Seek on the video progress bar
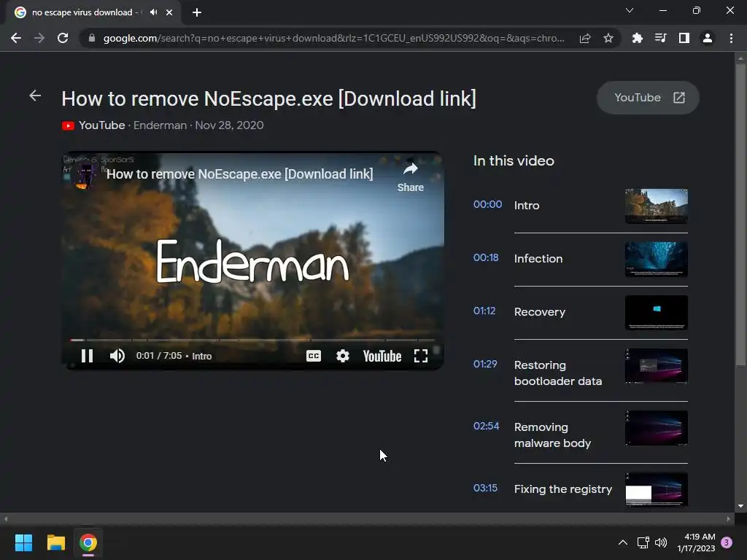 [252, 340]
